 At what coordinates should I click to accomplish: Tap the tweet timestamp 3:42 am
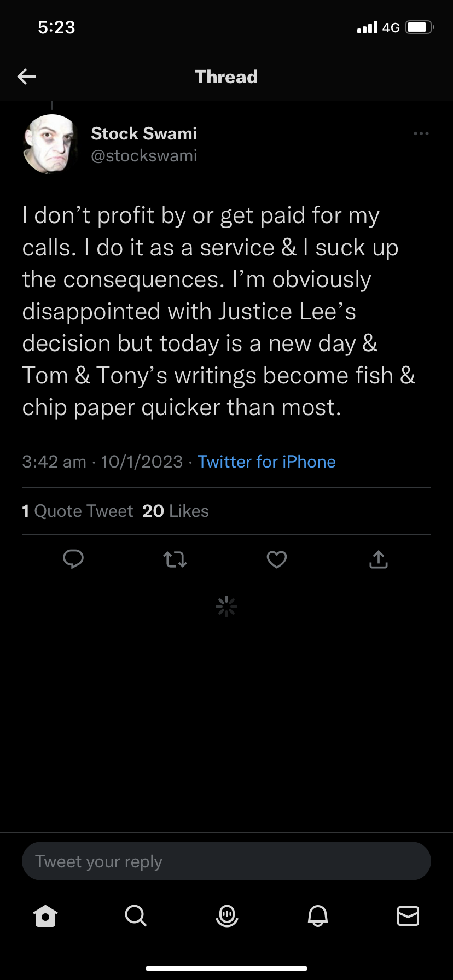point(54,462)
